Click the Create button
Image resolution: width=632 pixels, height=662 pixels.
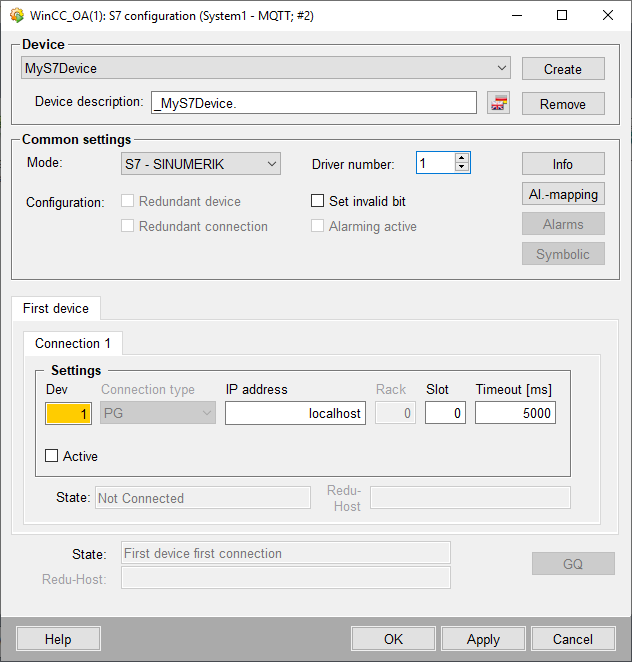(563, 69)
